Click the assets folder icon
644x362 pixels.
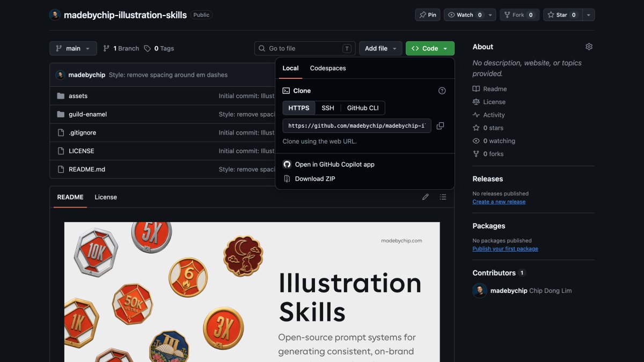(x=61, y=96)
